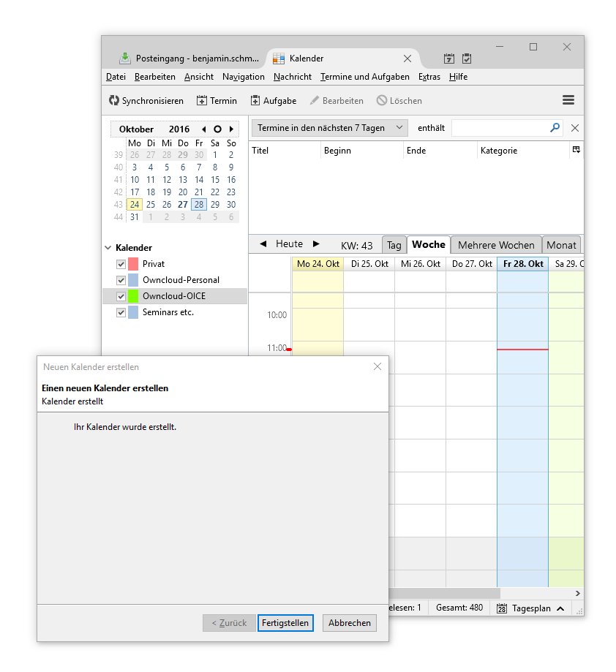
Task: Click the Fertigstellen button
Action: (285, 623)
